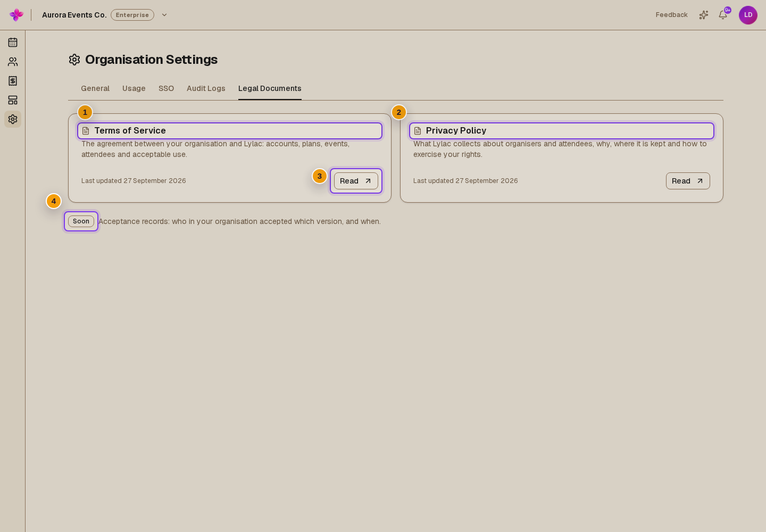Click Last updated date under Terms of Service

coord(134,181)
